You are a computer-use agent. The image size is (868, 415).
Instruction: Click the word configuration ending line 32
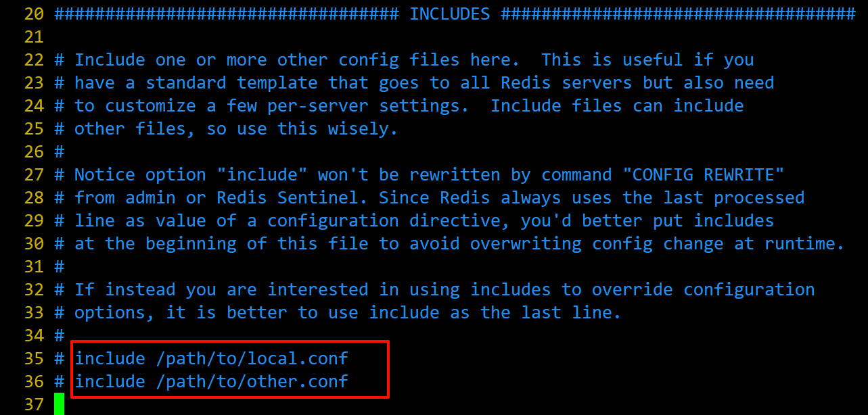click(x=749, y=289)
